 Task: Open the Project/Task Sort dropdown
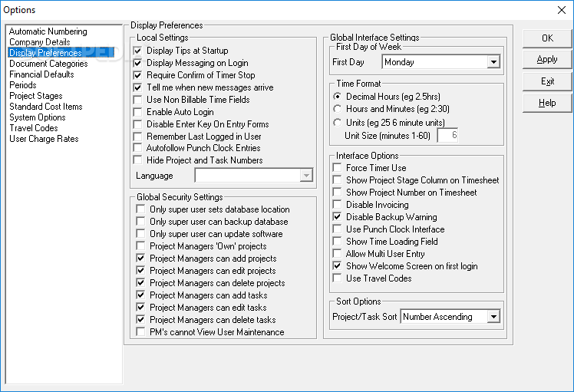493,317
